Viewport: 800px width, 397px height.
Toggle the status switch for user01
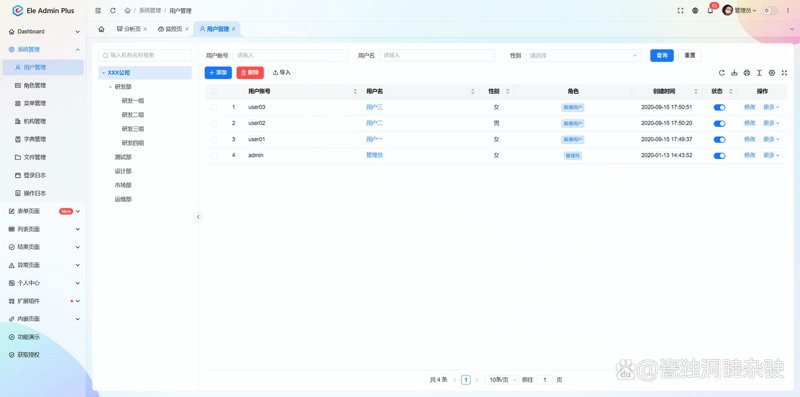click(x=719, y=140)
